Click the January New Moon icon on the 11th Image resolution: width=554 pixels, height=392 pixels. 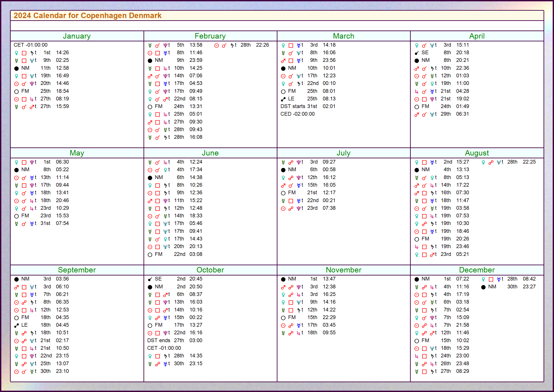tap(16, 69)
